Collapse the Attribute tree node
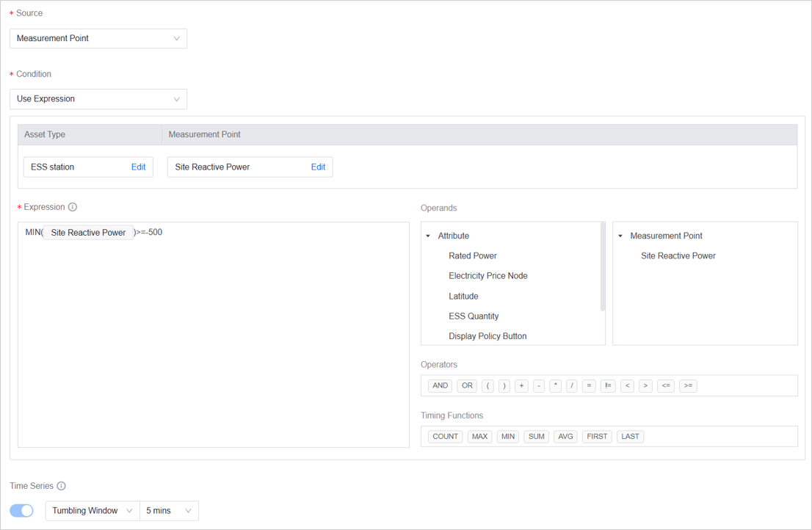The height and width of the screenshot is (530, 812). (x=429, y=236)
